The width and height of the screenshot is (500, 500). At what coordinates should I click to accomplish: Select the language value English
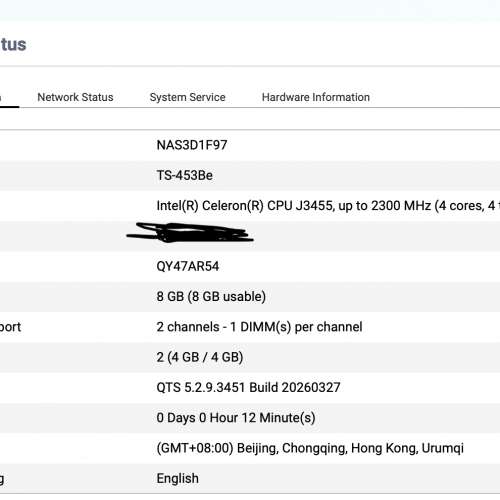pos(178,478)
